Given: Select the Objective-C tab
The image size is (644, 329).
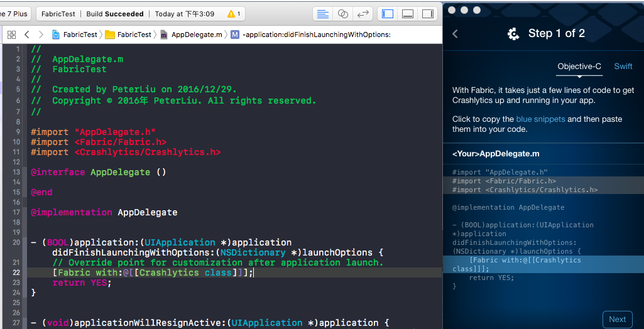Looking at the screenshot, I should tap(579, 67).
